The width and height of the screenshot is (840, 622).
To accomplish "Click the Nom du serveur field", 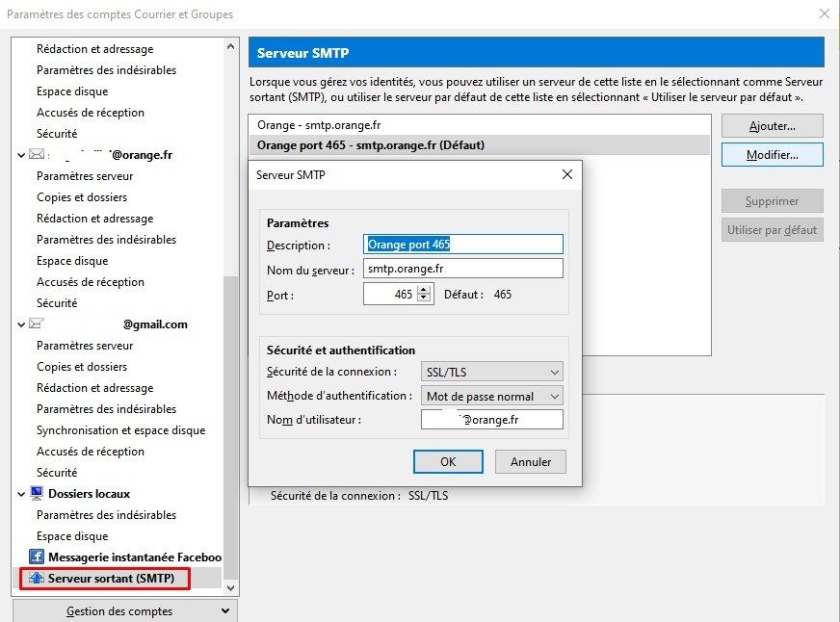I will pyautogui.click(x=462, y=269).
